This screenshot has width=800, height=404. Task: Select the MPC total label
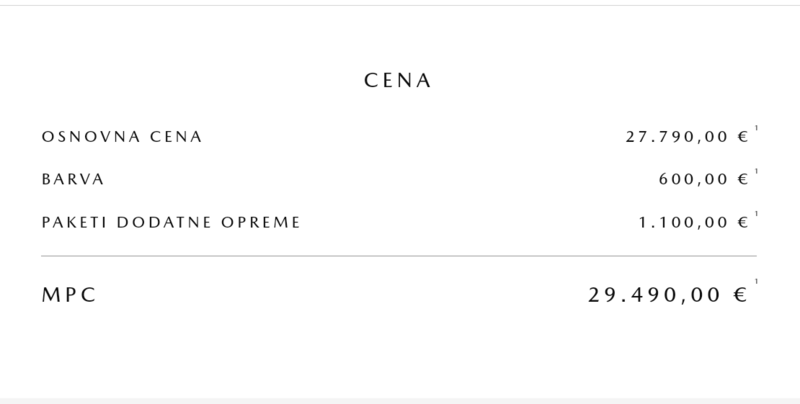click(69, 296)
